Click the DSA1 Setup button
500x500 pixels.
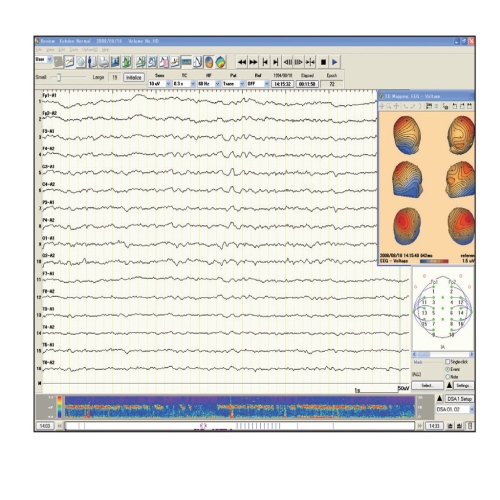pyautogui.click(x=460, y=399)
